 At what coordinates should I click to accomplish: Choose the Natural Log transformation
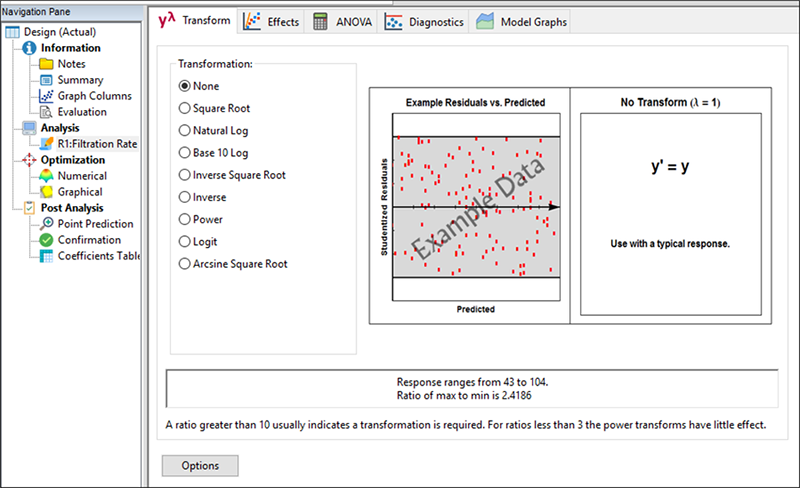tap(213, 131)
